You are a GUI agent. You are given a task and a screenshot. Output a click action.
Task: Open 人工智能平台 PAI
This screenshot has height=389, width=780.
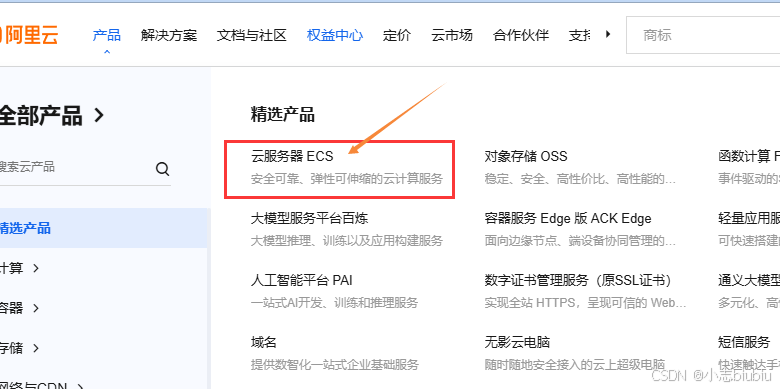click(x=301, y=280)
